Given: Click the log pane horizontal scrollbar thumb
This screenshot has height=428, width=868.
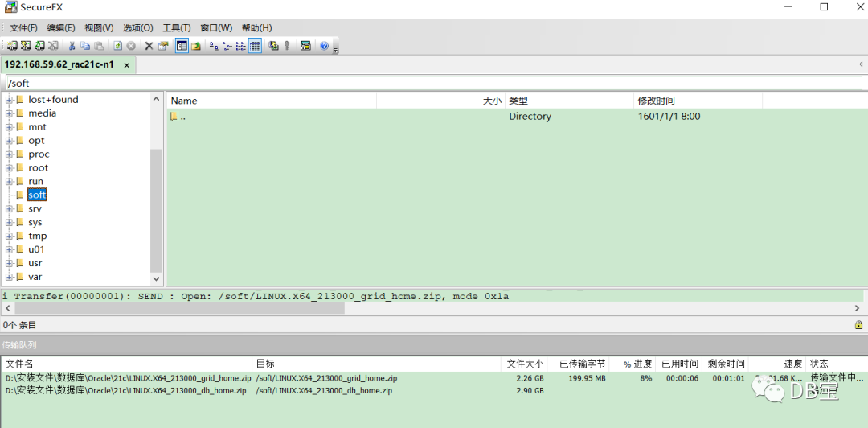Looking at the screenshot, I should pyautogui.click(x=178, y=308).
